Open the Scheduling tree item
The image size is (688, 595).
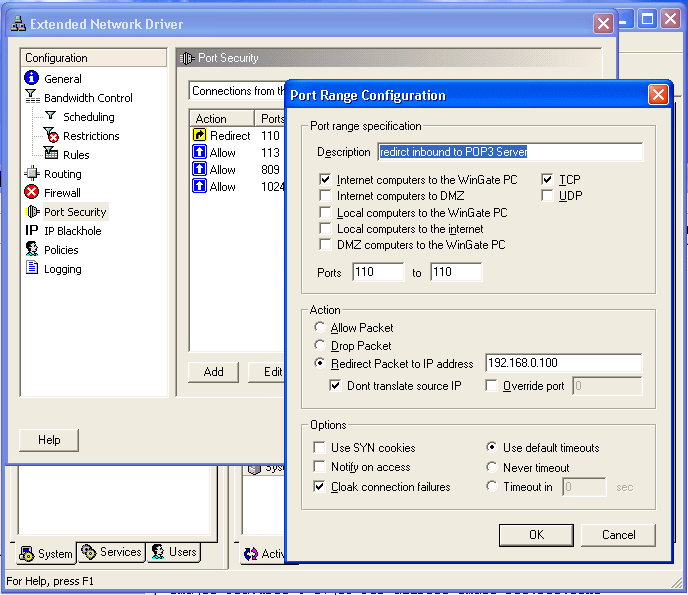coord(89,117)
